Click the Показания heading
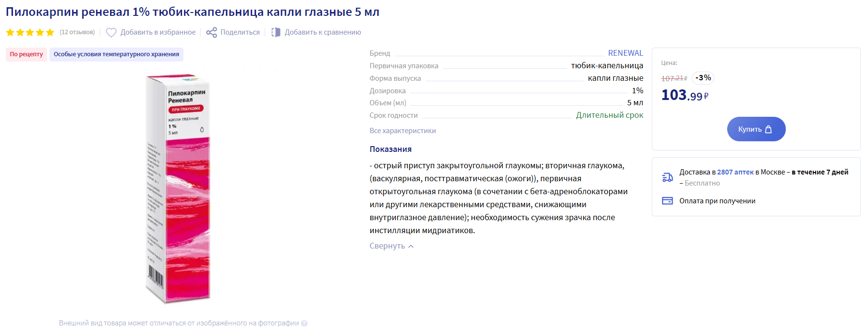Screen dimensions: 868x336 click(391, 149)
